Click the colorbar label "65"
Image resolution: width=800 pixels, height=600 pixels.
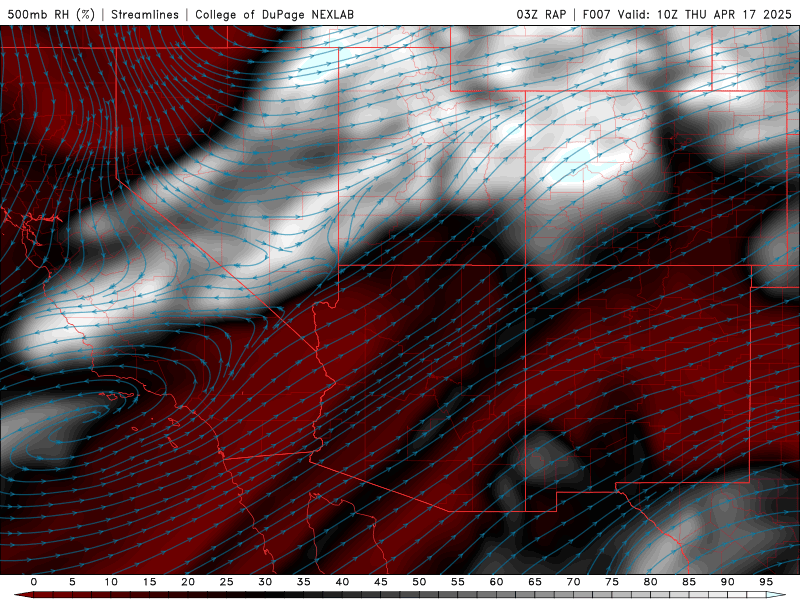coord(535,582)
